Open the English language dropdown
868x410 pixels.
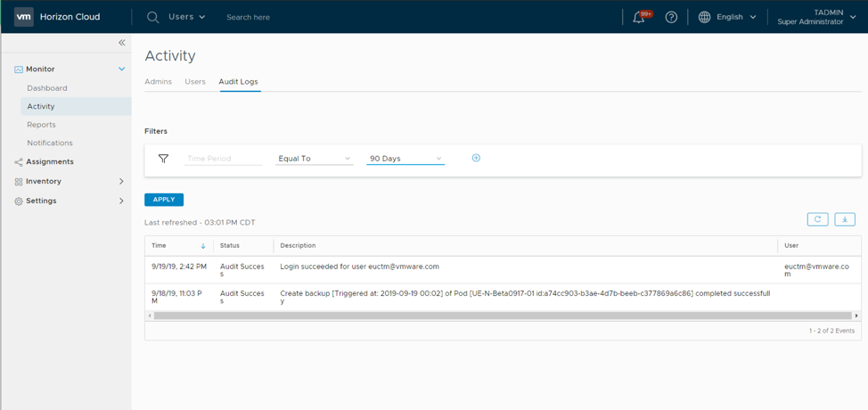coord(736,17)
